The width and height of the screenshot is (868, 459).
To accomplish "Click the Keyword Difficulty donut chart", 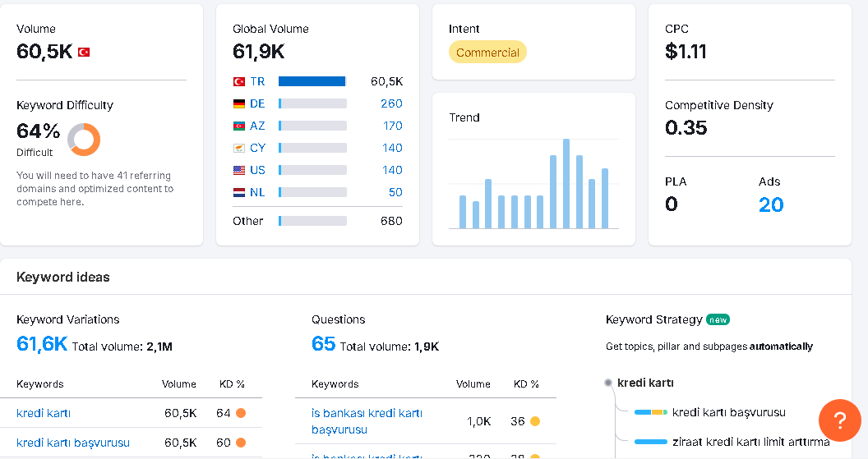I will click(84, 140).
